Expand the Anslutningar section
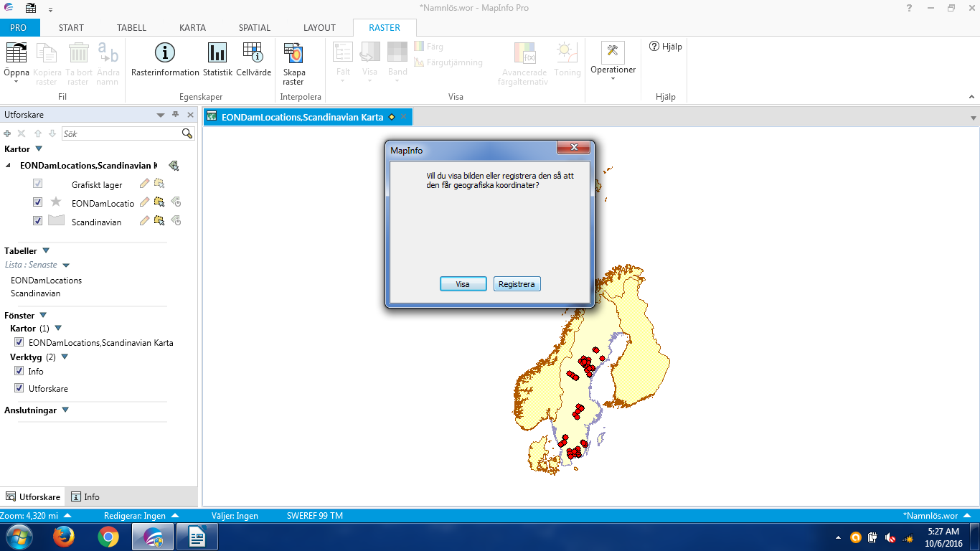This screenshot has width=980, height=551. point(65,410)
